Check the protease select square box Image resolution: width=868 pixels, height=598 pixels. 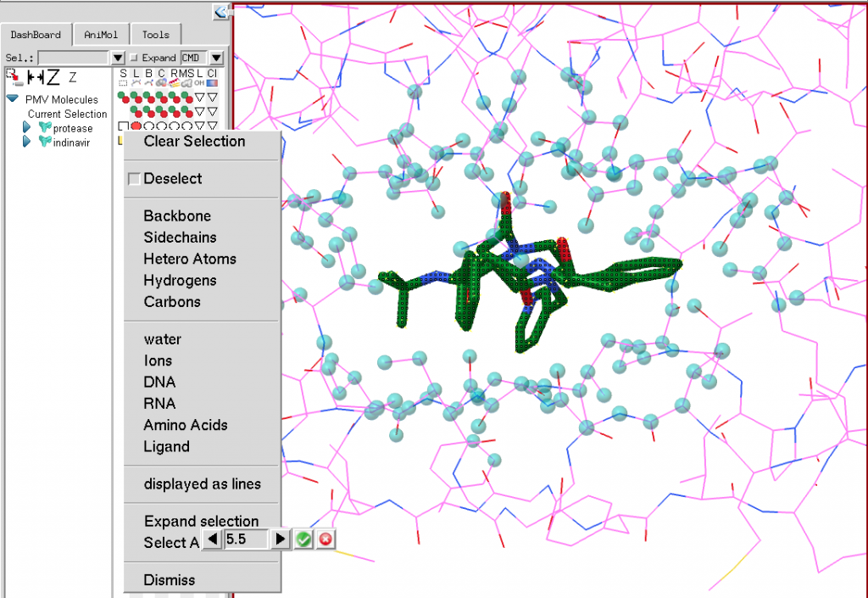tap(123, 126)
